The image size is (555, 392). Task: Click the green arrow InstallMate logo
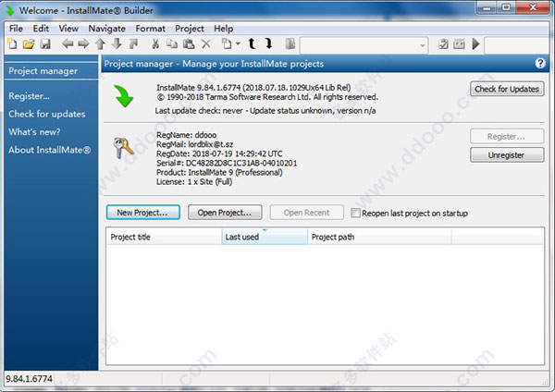coord(124,96)
